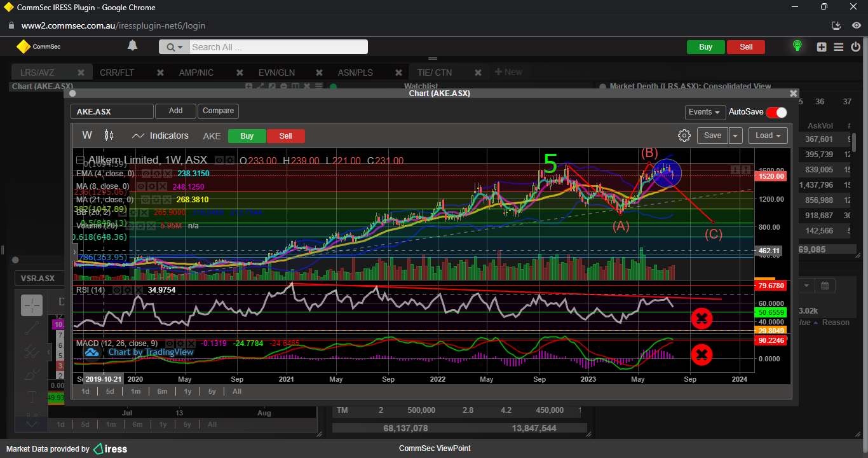
Task: Click the Compare button
Action: [218, 111]
